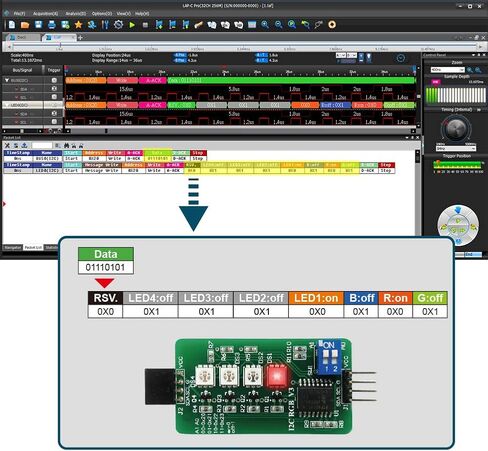
Task: Click the green zoom-fit magnifier icon
Action: pyautogui.click(x=292, y=25)
